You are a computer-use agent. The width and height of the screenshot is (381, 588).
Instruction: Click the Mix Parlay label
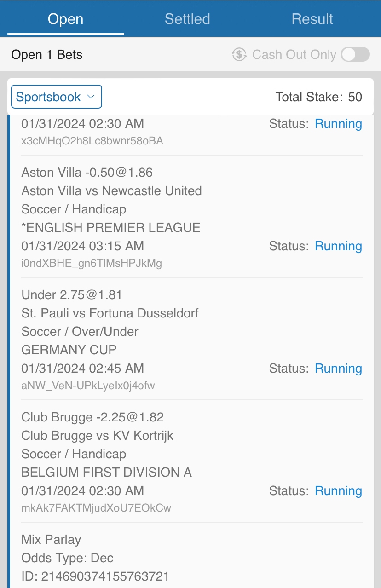(51, 540)
